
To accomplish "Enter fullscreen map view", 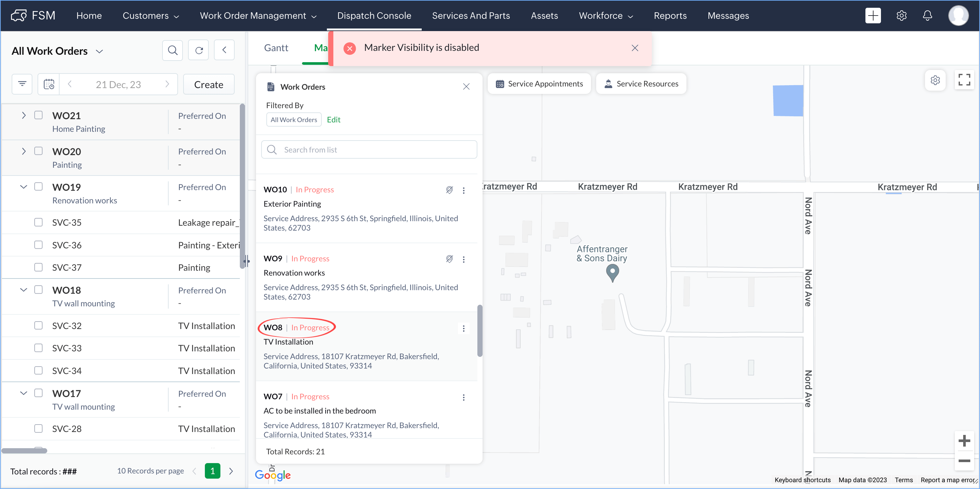I will pos(964,80).
